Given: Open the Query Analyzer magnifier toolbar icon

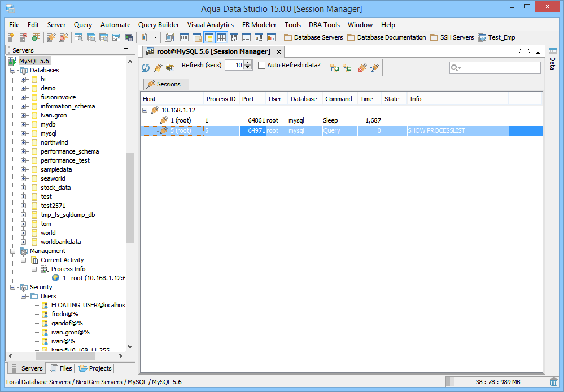Looking at the screenshot, I should (78, 37).
